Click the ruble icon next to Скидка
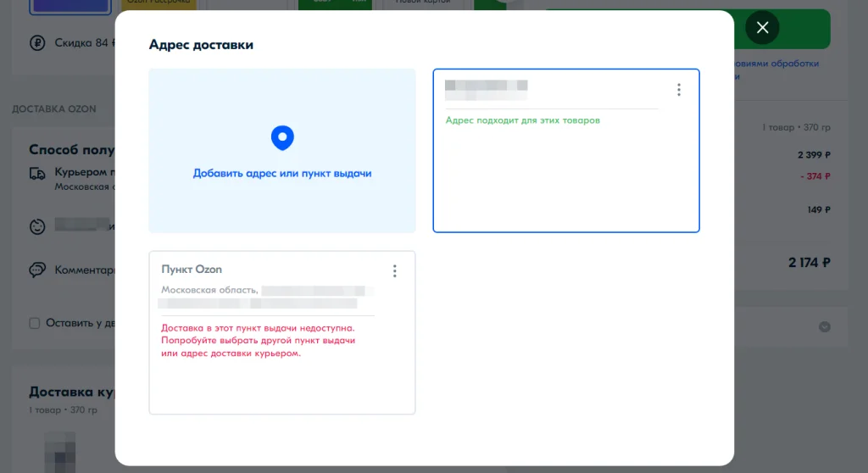This screenshot has width=868, height=473. tap(36, 42)
